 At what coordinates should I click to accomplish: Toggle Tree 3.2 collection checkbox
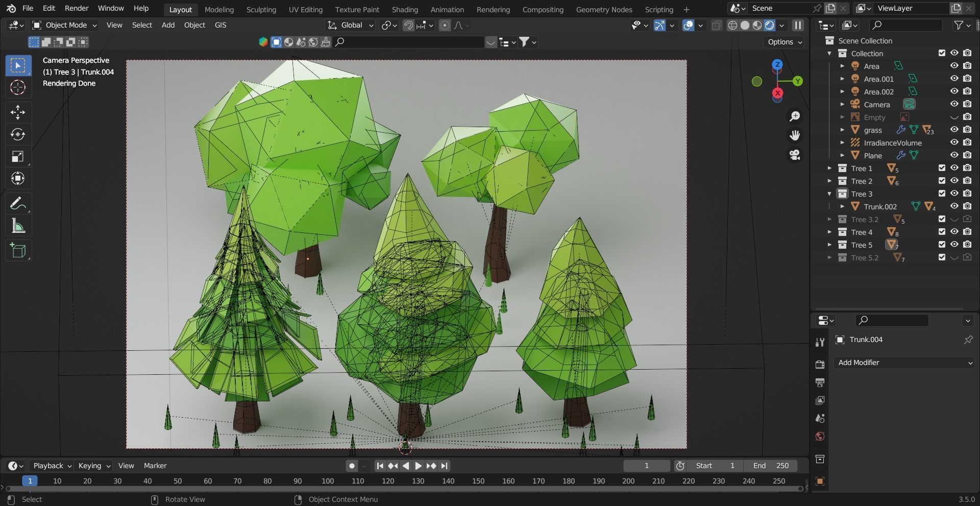(942, 219)
